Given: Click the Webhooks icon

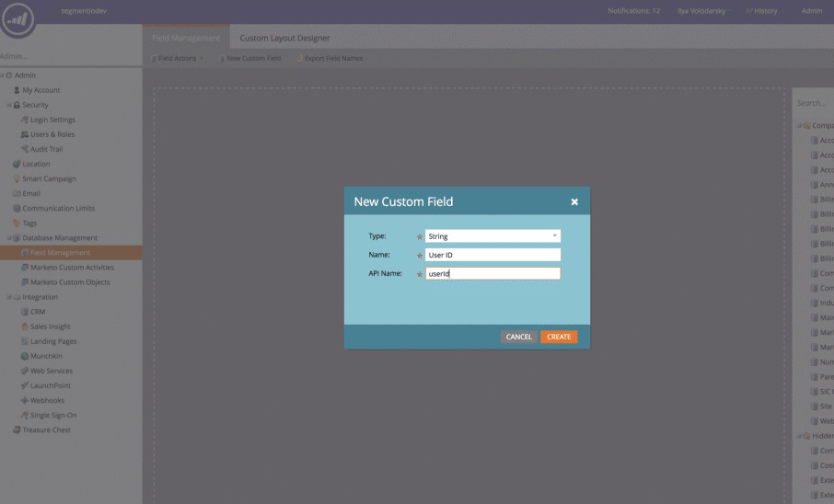Looking at the screenshot, I should (x=25, y=400).
